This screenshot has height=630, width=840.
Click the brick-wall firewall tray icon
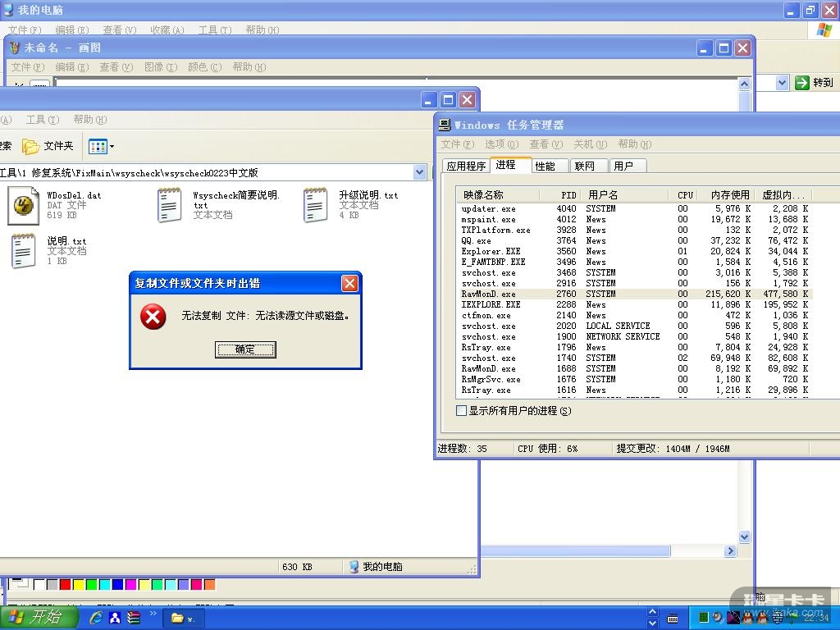pyautogui.click(x=777, y=619)
